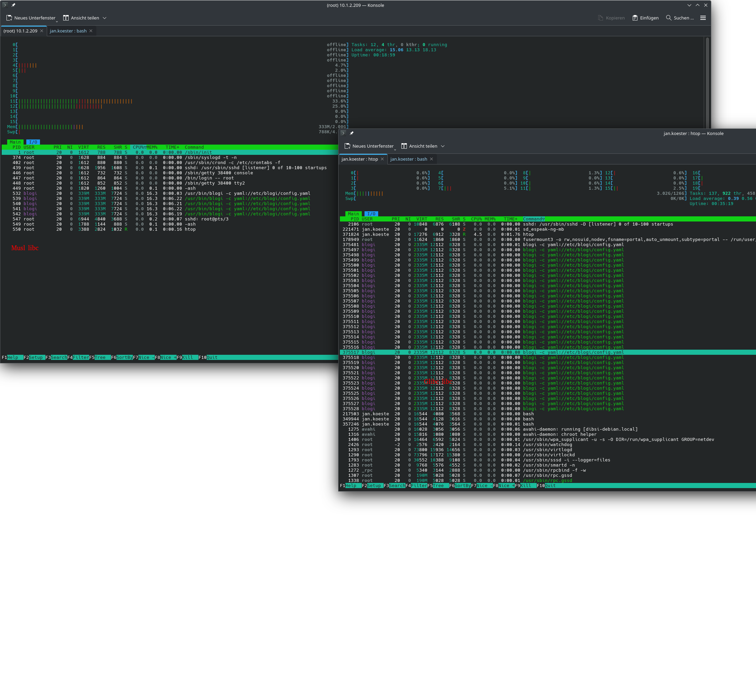The height and width of the screenshot is (700, 756).
Task: Expand Ansicht teilen dropdown arrow in back window
Action: tap(105, 18)
